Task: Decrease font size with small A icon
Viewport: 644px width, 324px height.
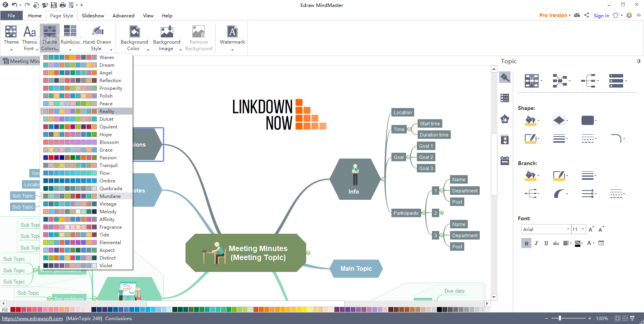Action: coord(601,229)
